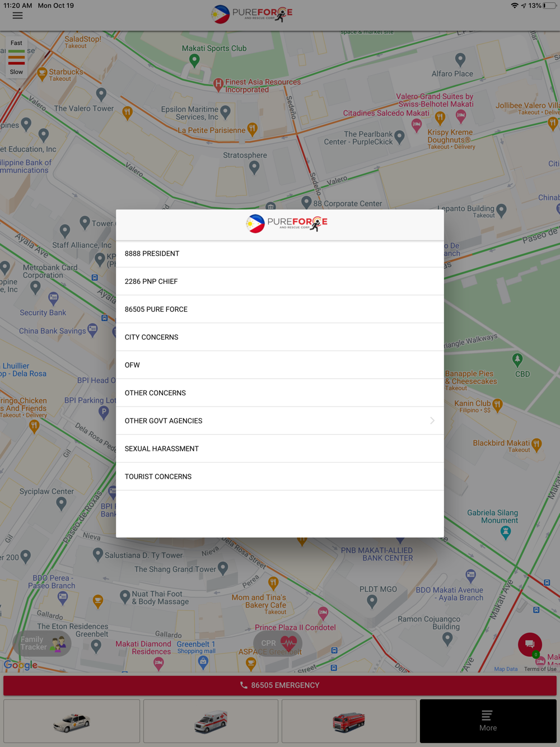Tap the Nuat Thai Foot Massage pin
Image resolution: width=560 pixels, height=747 pixels.
pos(125,597)
